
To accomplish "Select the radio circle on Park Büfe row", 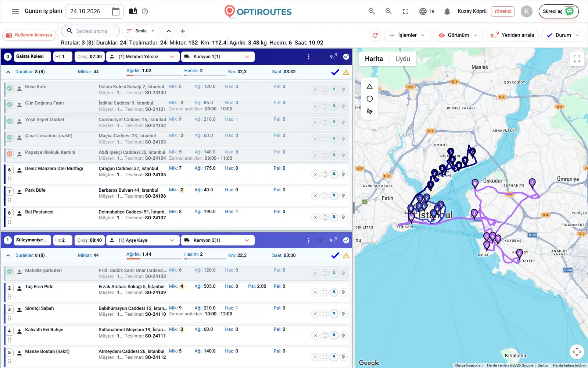I will [325, 196].
